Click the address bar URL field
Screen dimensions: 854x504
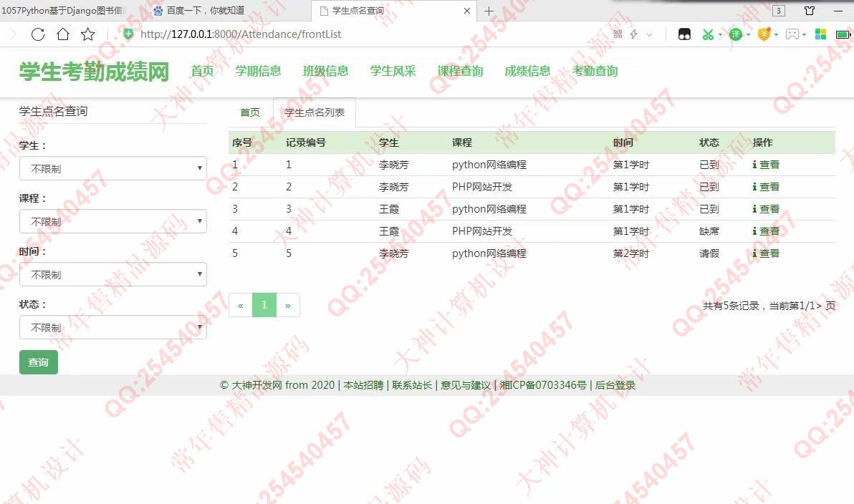[241, 34]
